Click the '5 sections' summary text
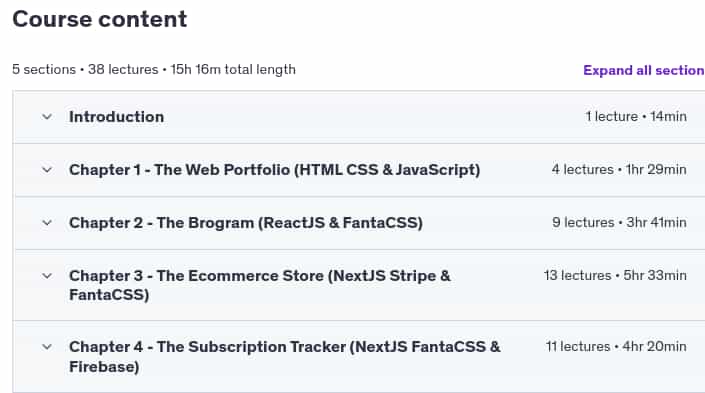705x393 pixels. (44, 70)
